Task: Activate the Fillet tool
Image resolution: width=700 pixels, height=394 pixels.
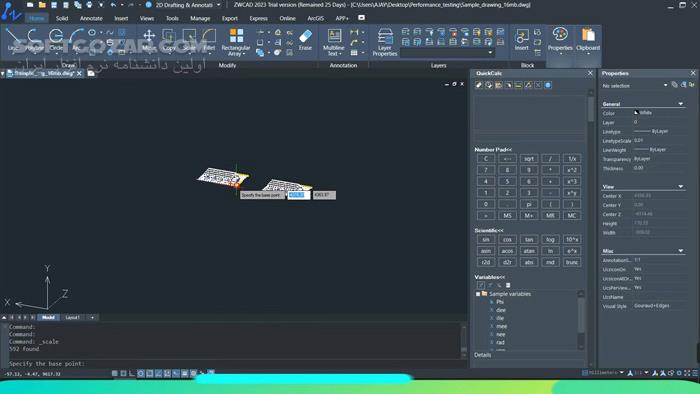Action: pos(209,40)
